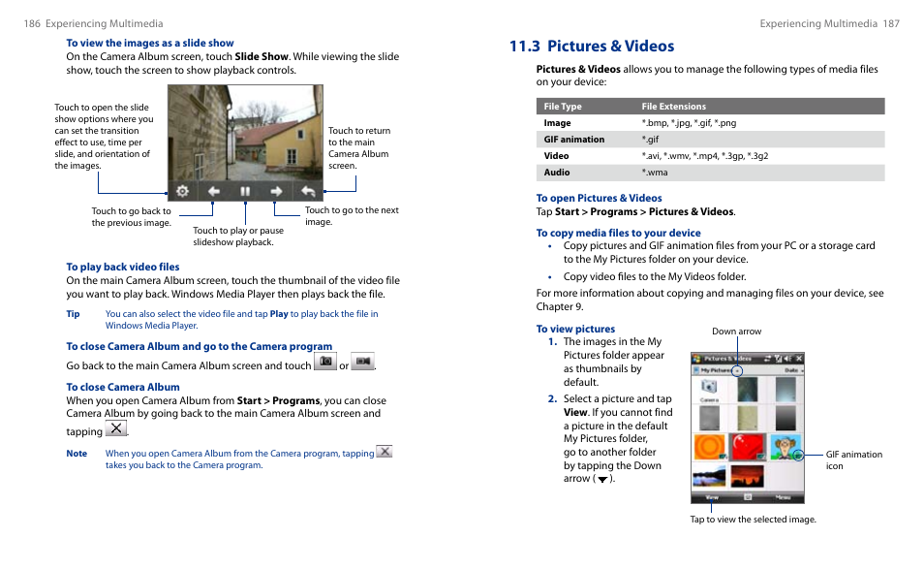Tap the connectivity arrows status icon
Image resolution: width=924 pixels, height=569 pixels.
(768, 359)
